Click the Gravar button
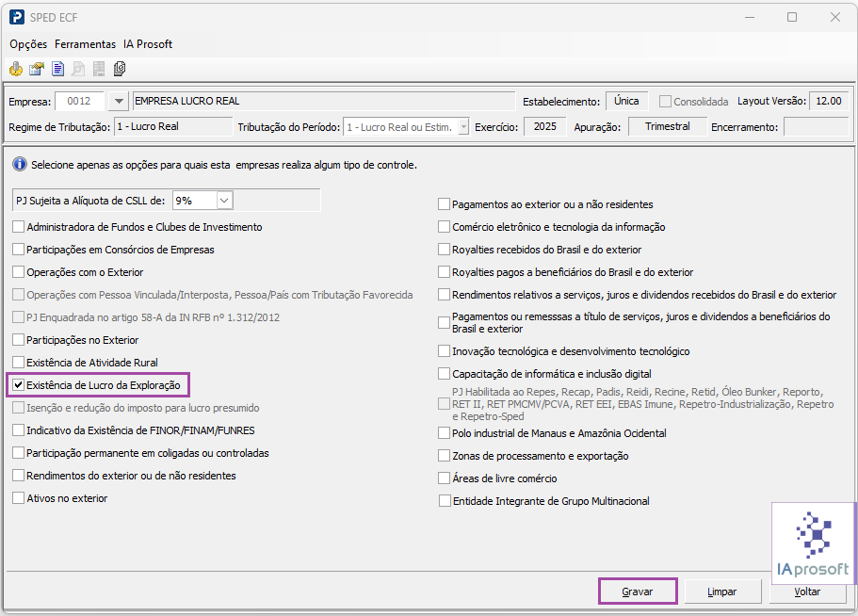The width and height of the screenshot is (858, 616). 638,592
